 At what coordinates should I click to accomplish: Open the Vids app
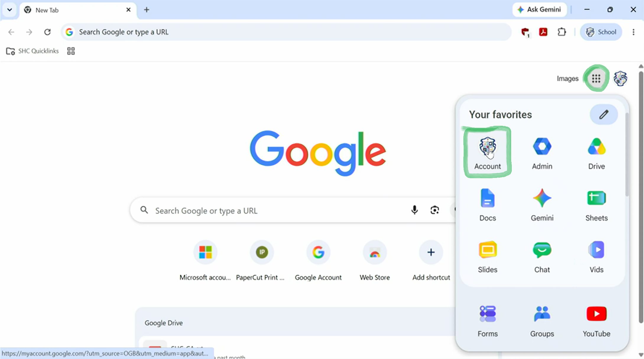596,256
